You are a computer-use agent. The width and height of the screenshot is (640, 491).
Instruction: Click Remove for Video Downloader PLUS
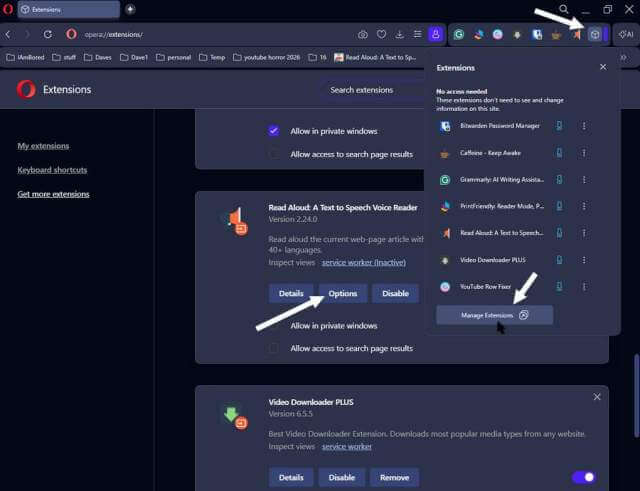(394, 478)
